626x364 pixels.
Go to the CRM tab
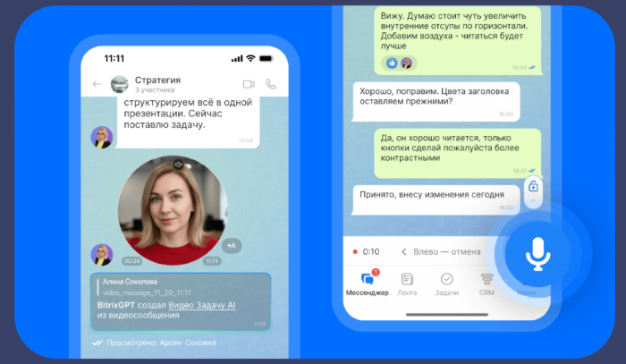tap(486, 283)
